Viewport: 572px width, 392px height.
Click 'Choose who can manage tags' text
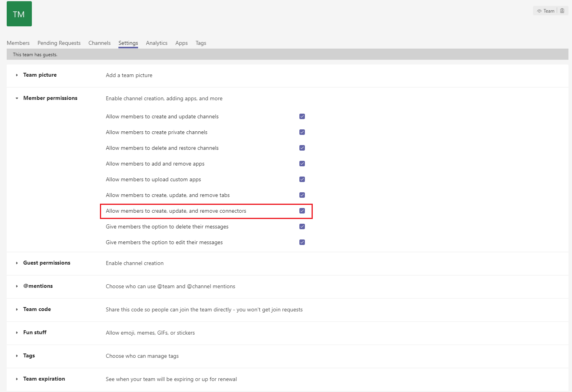coord(142,356)
